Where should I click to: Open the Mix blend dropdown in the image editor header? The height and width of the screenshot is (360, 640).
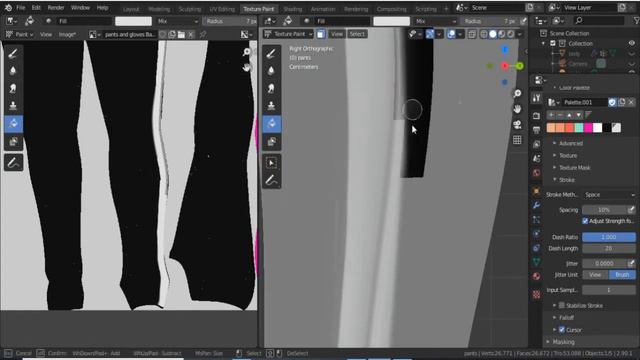coord(178,21)
